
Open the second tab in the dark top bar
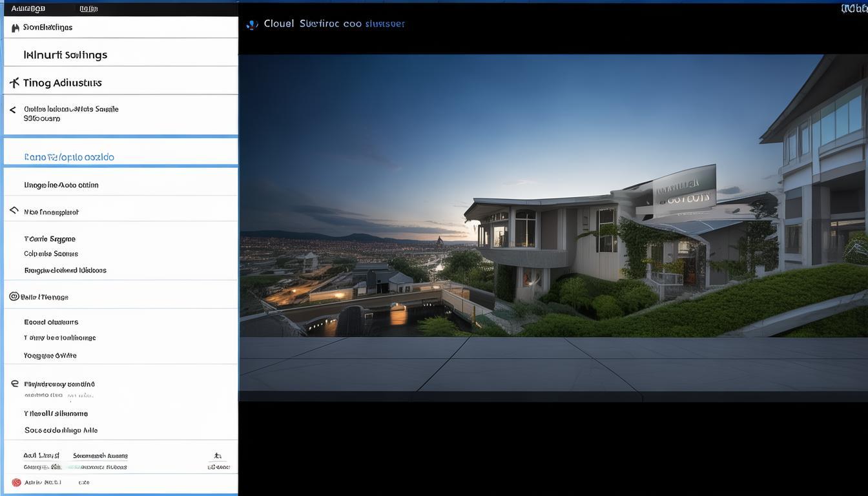(88, 8)
